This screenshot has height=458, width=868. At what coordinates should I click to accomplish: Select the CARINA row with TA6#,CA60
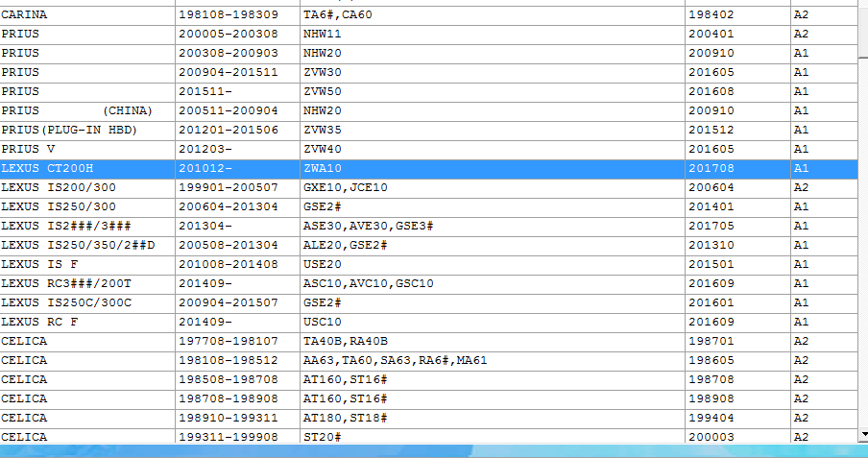[429, 15]
